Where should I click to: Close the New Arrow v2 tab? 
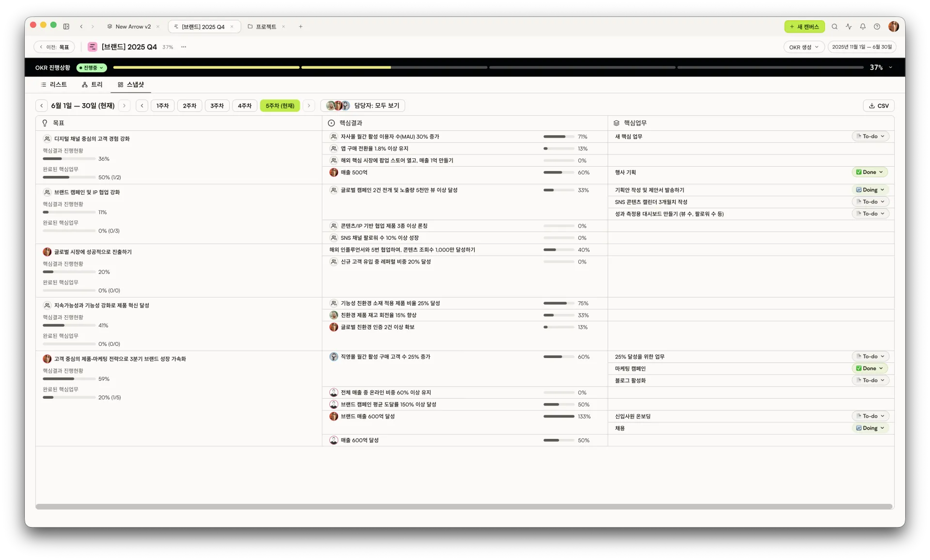(158, 27)
